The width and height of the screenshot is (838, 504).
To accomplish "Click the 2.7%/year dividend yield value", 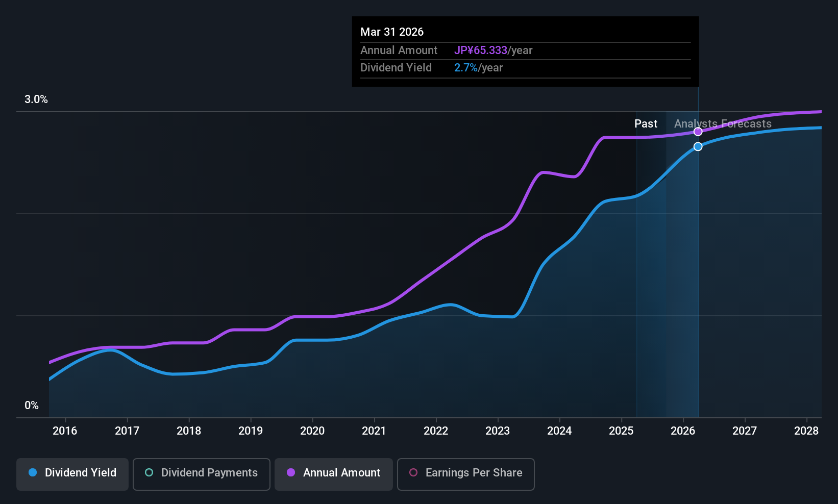I will (x=478, y=68).
